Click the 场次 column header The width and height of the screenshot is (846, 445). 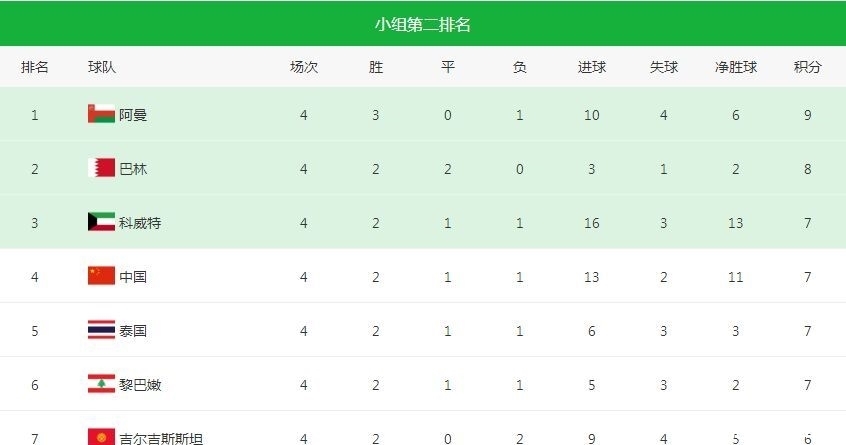tap(304, 68)
